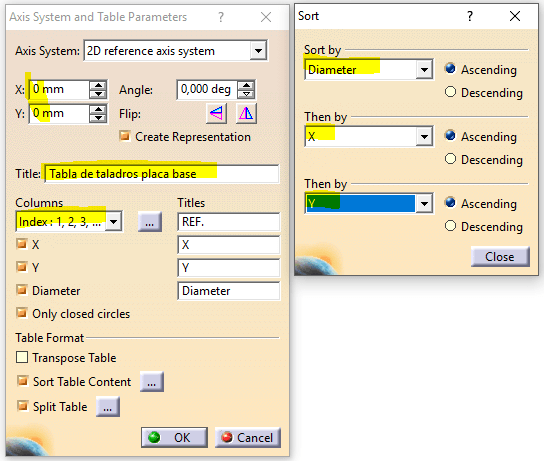Toggle Only closed circles checkbox
This screenshot has width=544, height=461.
coord(22,313)
